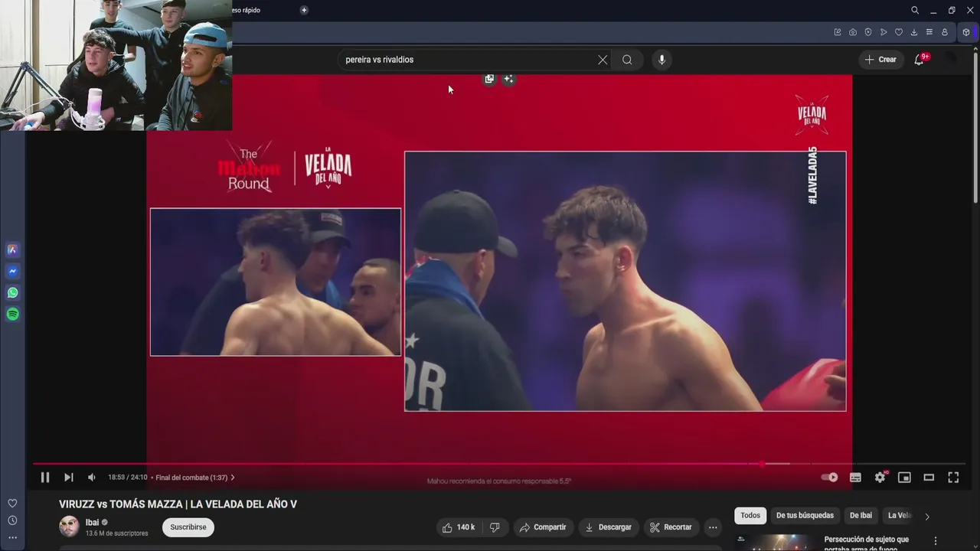Mute the video volume
This screenshot has height=551, width=980.
click(x=92, y=478)
